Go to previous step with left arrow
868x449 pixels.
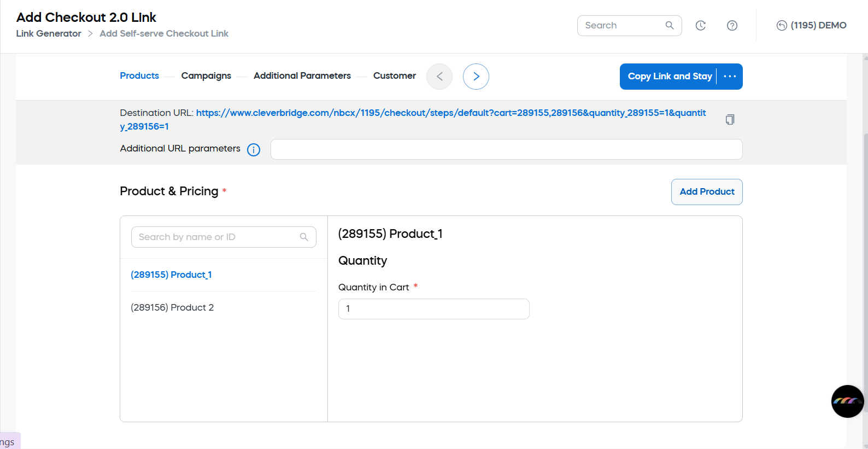(439, 77)
